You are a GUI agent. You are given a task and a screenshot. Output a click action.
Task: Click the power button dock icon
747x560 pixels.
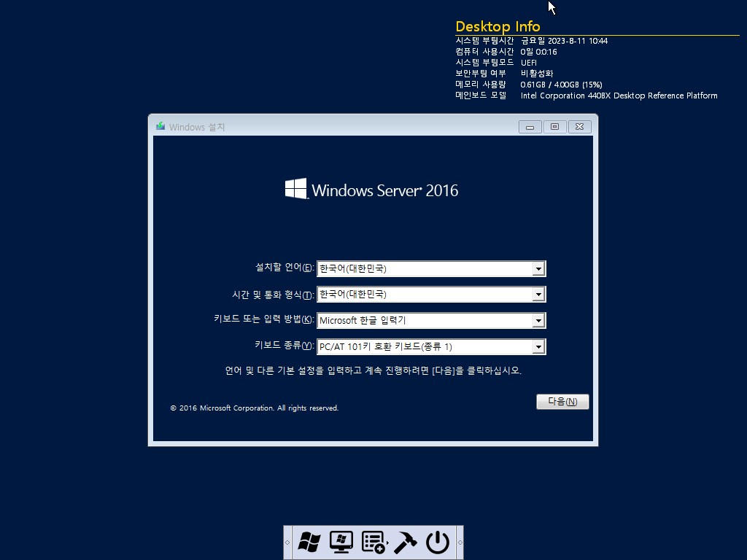tap(438, 542)
